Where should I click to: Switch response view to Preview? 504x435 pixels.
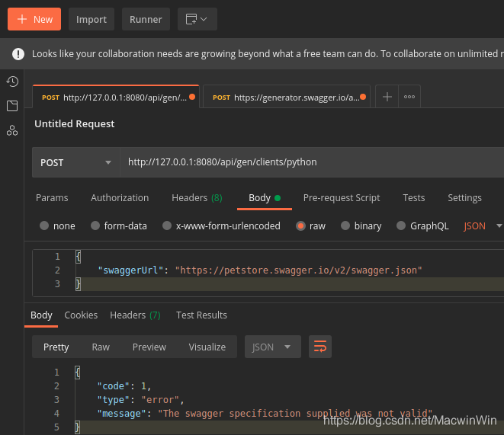click(149, 347)
